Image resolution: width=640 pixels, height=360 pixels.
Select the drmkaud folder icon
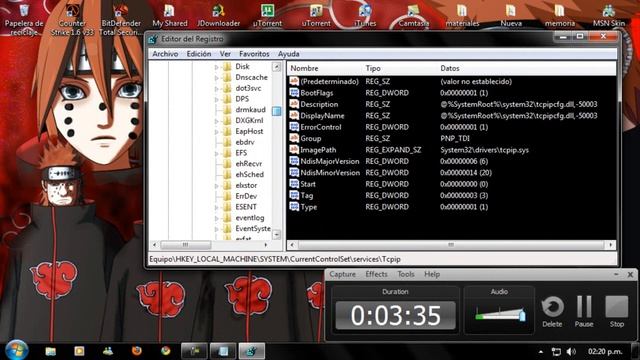(x=227, y=110)
